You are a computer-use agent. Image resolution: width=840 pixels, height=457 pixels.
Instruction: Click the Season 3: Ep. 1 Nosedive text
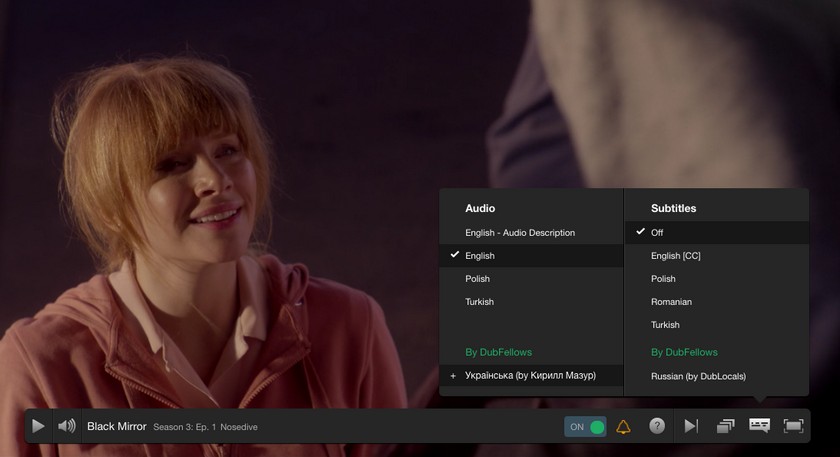pyautogui.click(x=205, y=427)
